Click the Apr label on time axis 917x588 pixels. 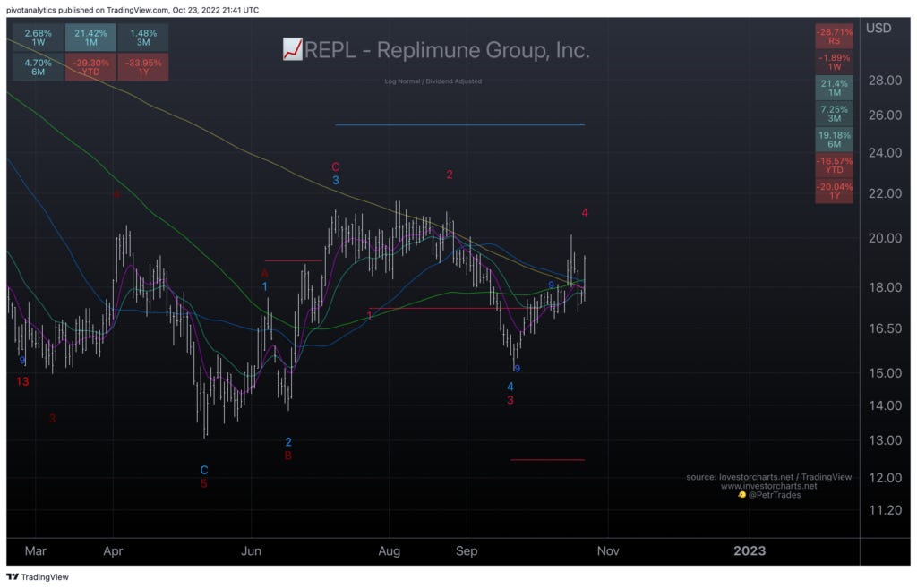coord(113,551)
